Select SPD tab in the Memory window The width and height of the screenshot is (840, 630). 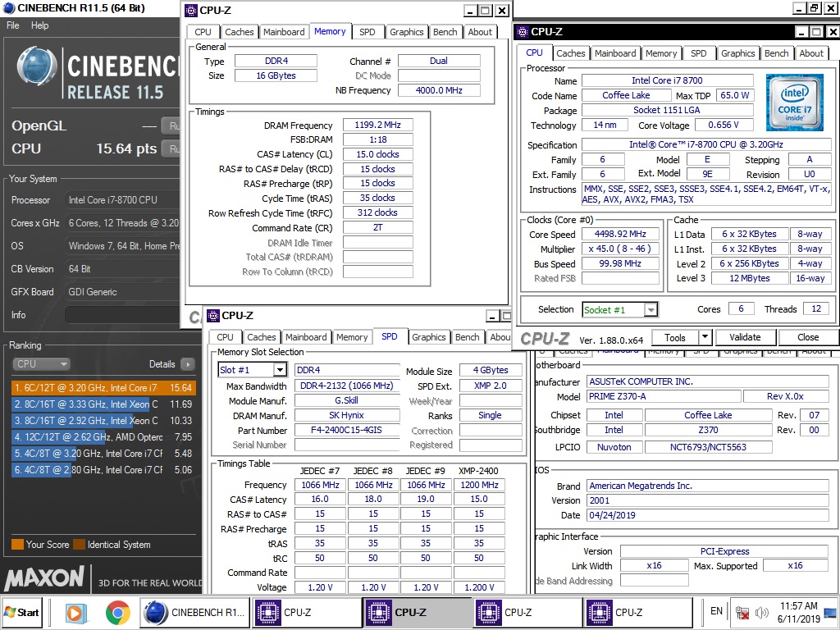[x=367, y=32]
